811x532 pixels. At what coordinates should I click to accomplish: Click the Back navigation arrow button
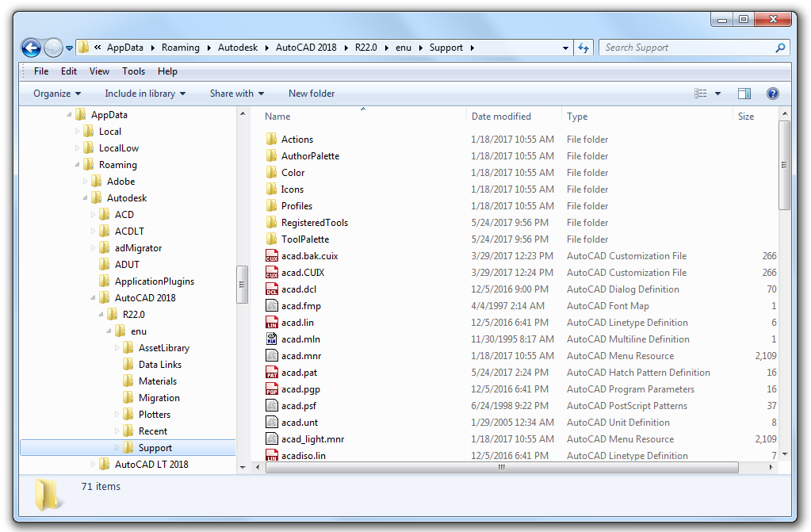coord(31,48)
